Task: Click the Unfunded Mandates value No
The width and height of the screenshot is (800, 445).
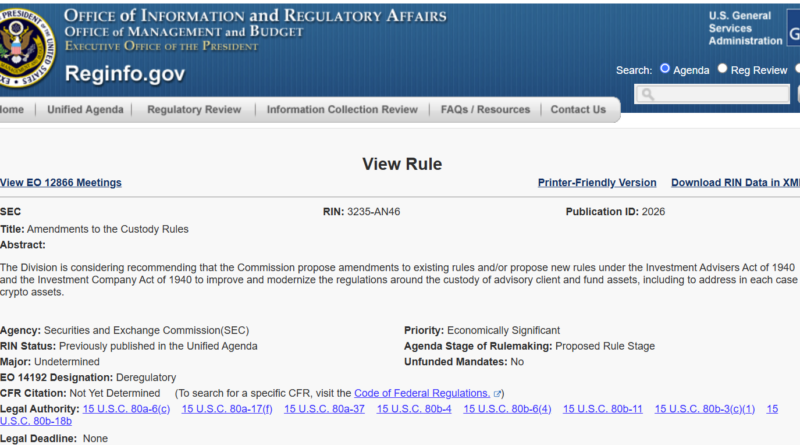Action: click(517, 362)
